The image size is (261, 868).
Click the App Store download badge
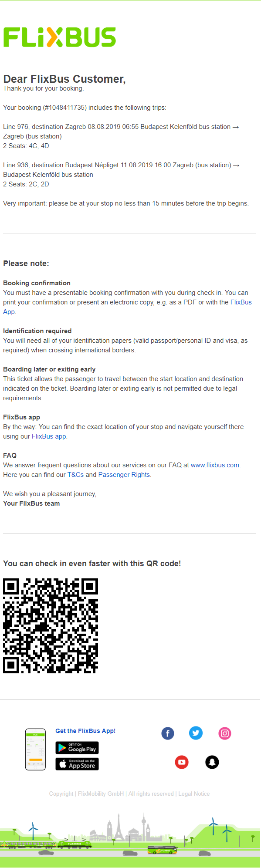(77, 764)
